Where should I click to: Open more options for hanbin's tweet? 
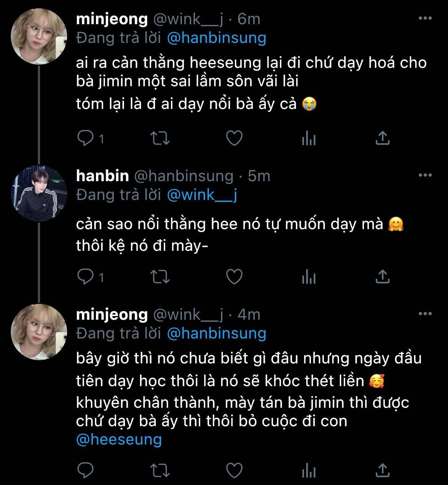(x=425, y=175)
